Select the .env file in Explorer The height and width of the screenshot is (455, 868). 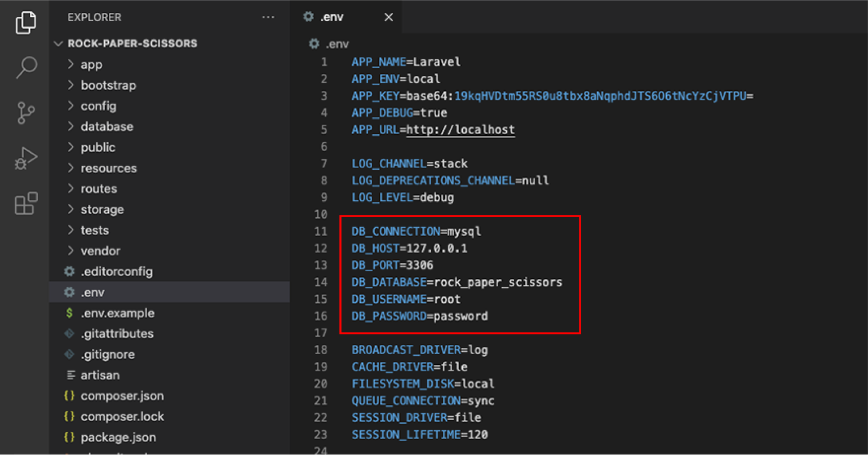click(170, 292)
